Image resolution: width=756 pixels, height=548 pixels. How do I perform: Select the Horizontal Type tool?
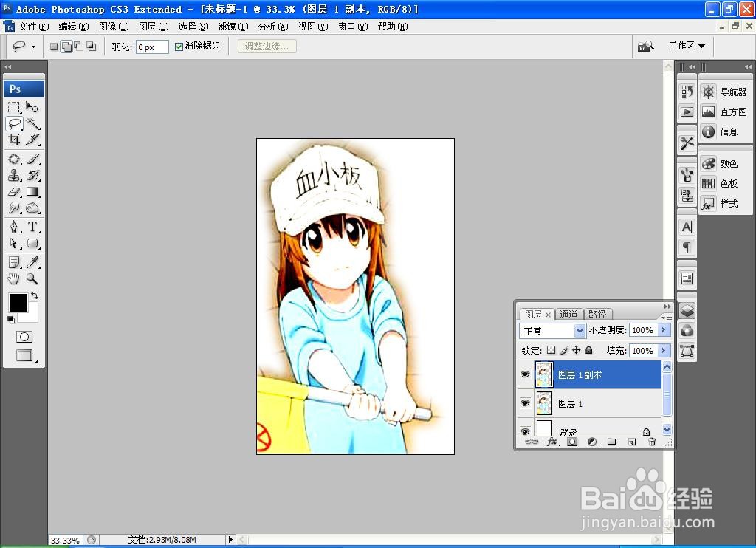click(x=32, y=227)
